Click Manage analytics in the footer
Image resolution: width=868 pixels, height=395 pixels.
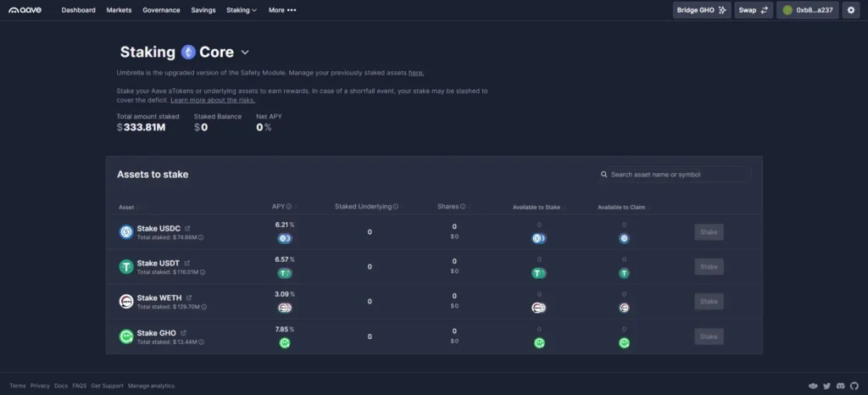coord(151,386)
